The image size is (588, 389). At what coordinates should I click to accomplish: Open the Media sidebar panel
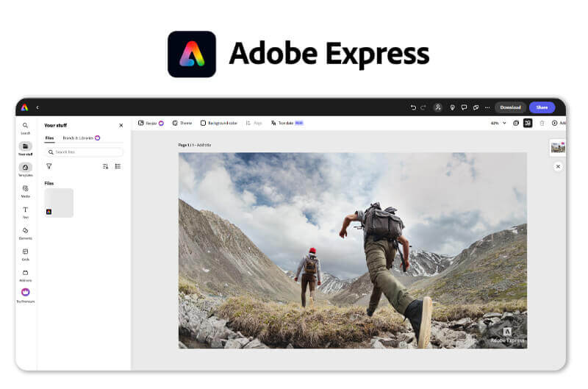pyautogui.click(x=25, y=191)
